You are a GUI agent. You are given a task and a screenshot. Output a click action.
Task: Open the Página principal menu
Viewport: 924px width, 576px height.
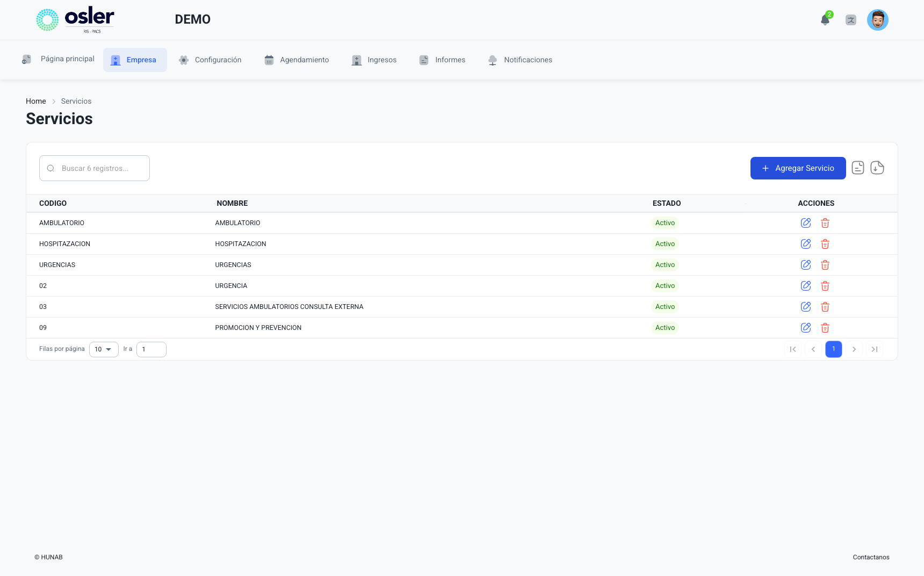(58, 59)
